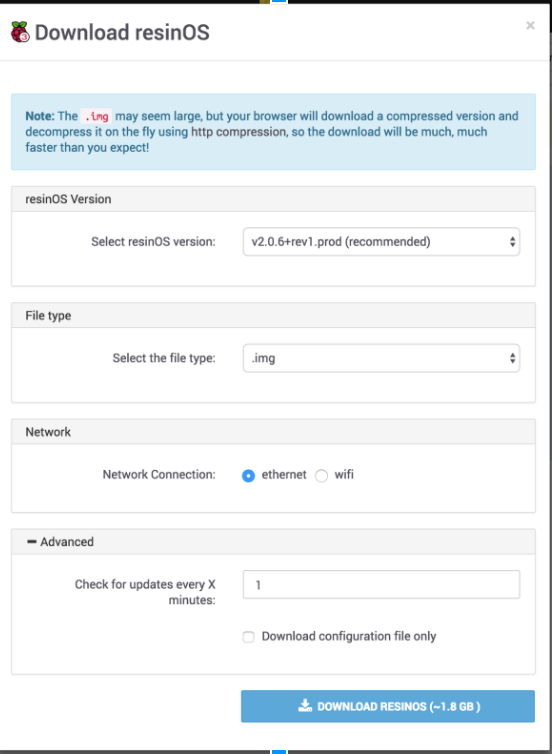Click the Download configuration file only label
Viewport: 552px width, 754px height.
point(349,636)
